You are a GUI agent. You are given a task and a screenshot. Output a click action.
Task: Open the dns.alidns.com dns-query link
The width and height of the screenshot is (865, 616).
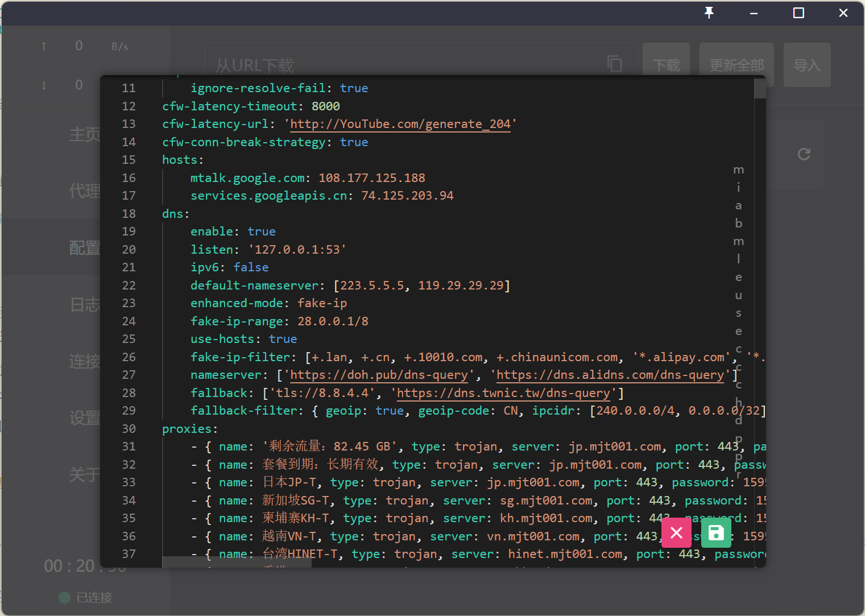(x=610, y=375)
